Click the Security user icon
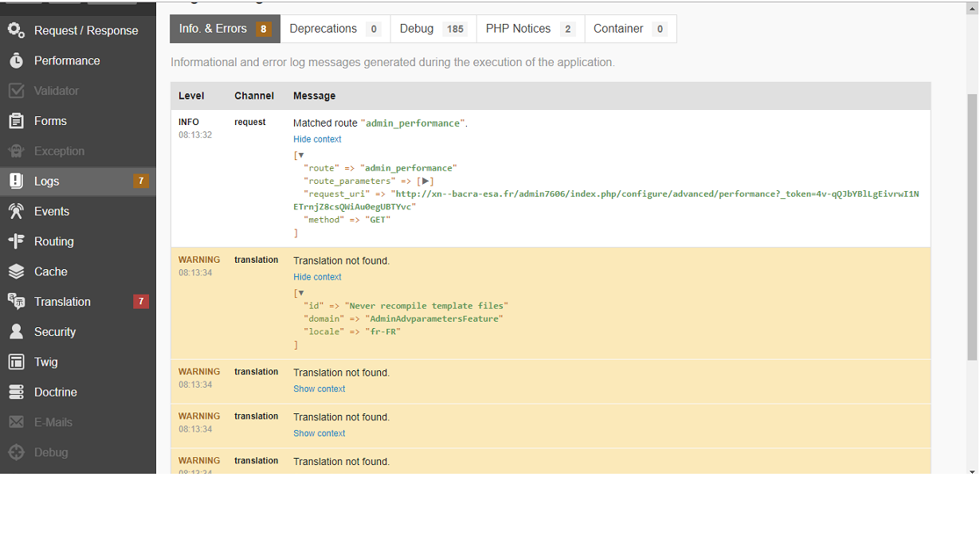980x551 pixels. point(16,332)
